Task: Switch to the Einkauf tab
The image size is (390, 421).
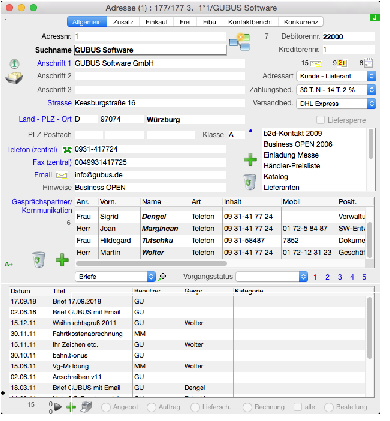Action: tap(156, 22)
